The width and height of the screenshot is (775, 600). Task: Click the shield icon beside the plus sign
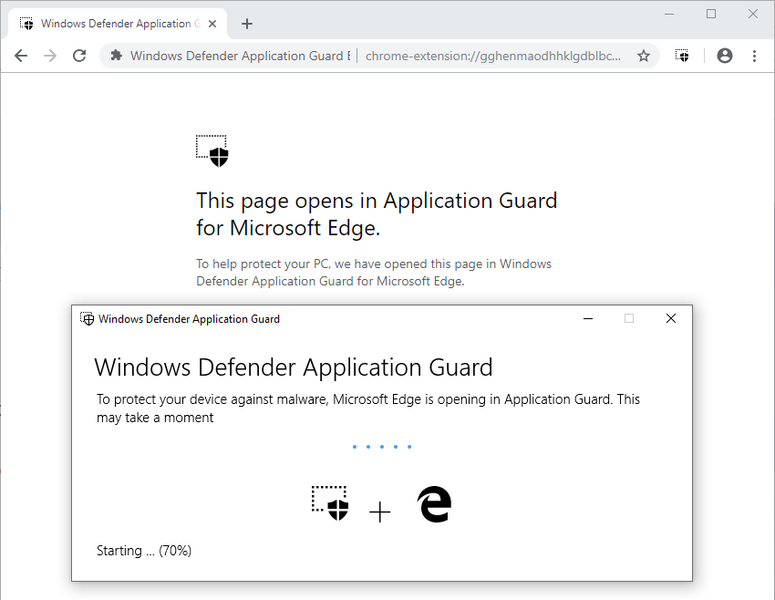coord(330,503)
